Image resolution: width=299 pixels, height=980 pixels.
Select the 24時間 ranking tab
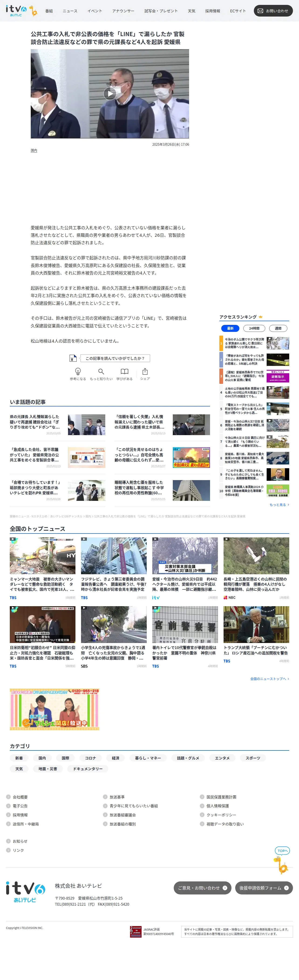[x=254, y=328]
